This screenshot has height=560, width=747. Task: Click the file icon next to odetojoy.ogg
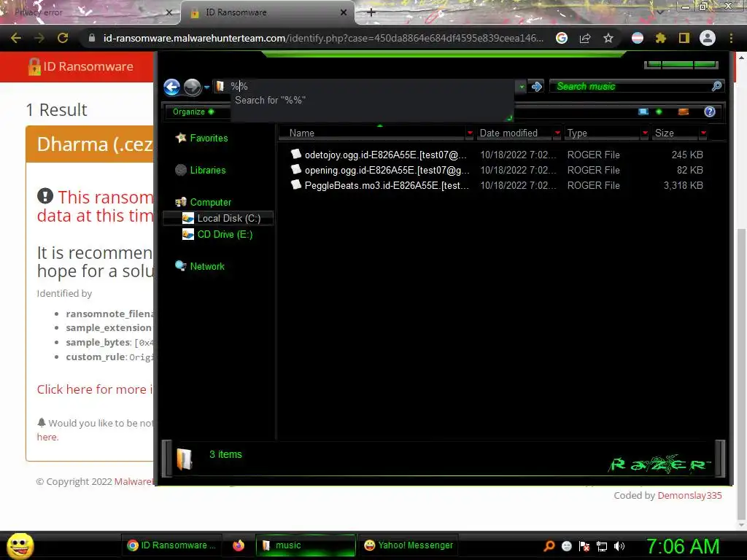(x=296, y=154)
